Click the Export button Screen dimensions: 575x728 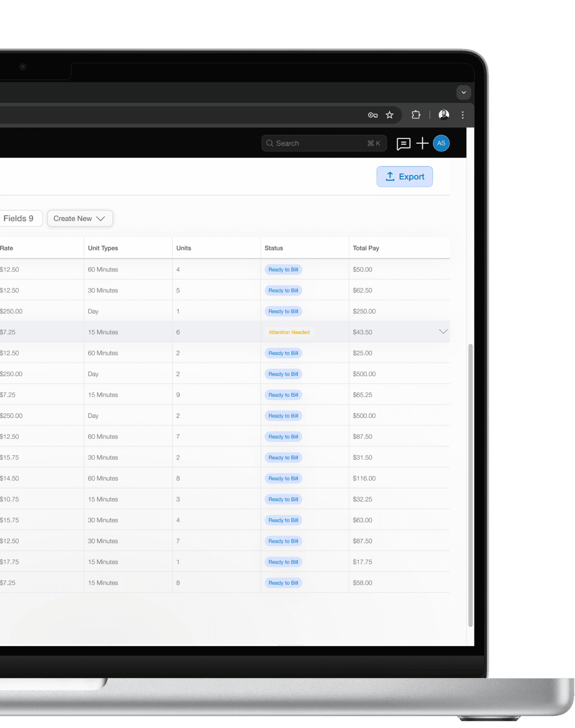[404, 176]
